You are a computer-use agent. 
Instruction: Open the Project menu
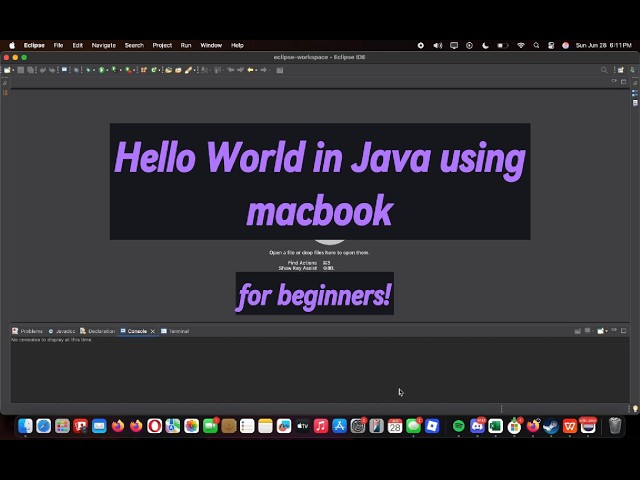point(162,45)
